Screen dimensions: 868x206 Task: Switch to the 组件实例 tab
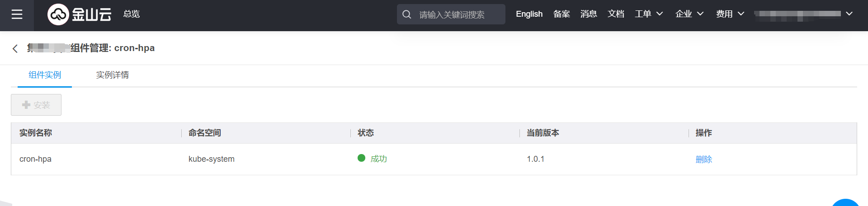pos(45,75)
